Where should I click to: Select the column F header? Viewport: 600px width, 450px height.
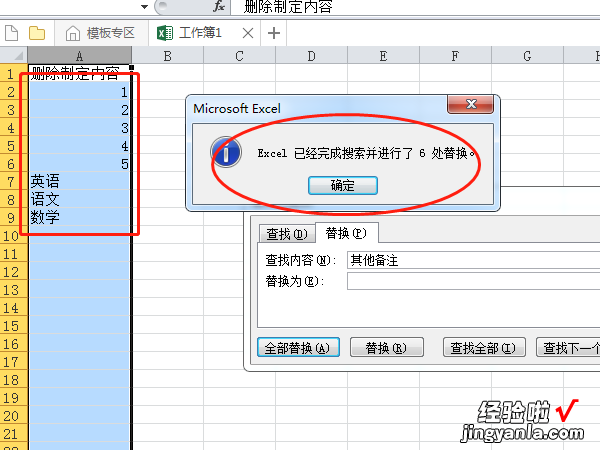pos(455,56)
